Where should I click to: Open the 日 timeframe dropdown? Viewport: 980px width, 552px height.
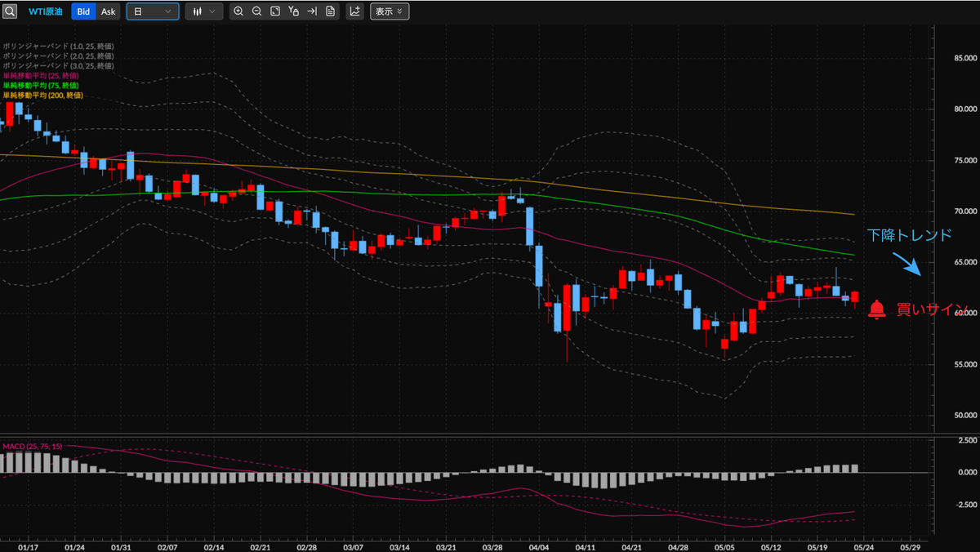click(x=153, y=11)
